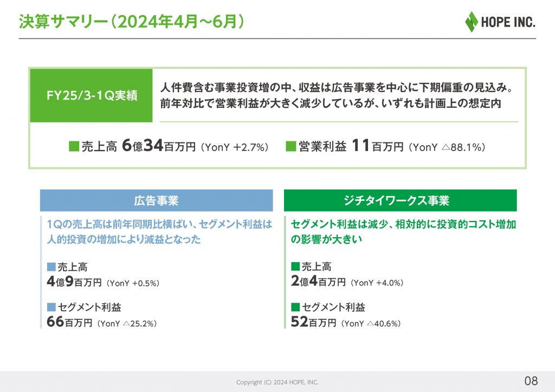
Task: Click the page number 08
Action: [531, 379]
